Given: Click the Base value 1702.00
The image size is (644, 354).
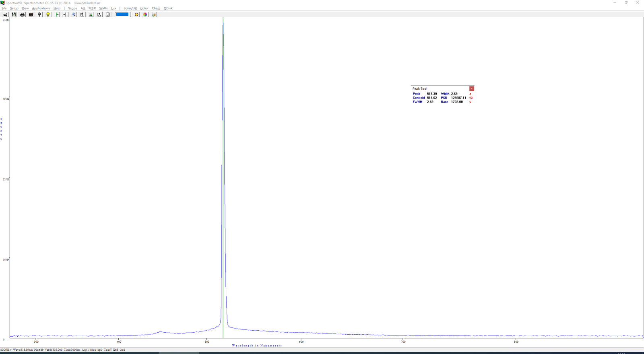Looking at the screenshot, I should pos(457,102).
